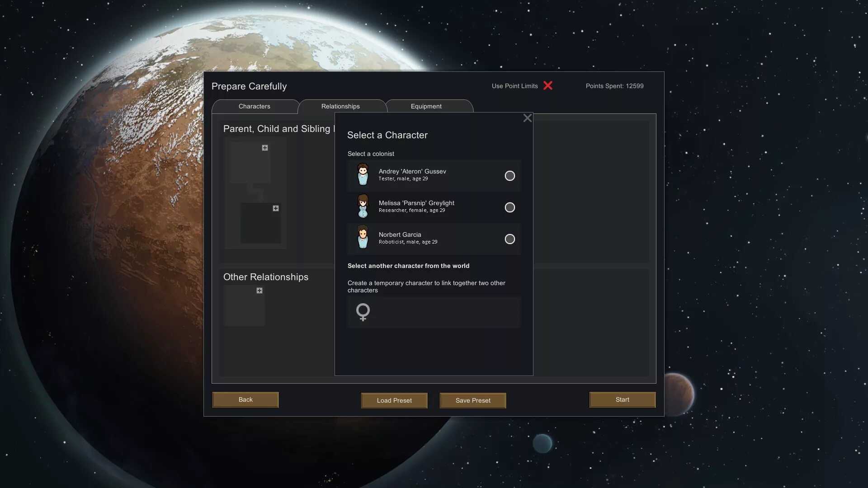Click the Load Preset button
The height and width of the screenshot is (488, 868).
(394, 400)
